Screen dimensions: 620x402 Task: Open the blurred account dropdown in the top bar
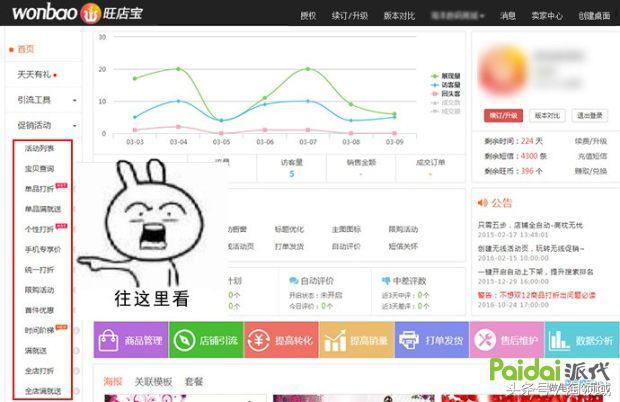coord(457,16)
